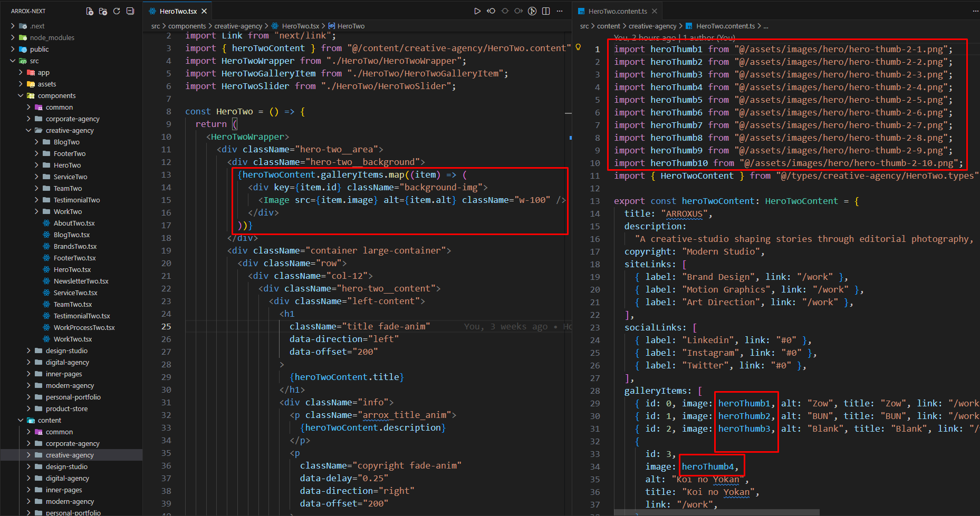This screenshot has height=516, width=980.
Task: Open AboutTwo.tsx from the file tree
Action: pos(74,223)
